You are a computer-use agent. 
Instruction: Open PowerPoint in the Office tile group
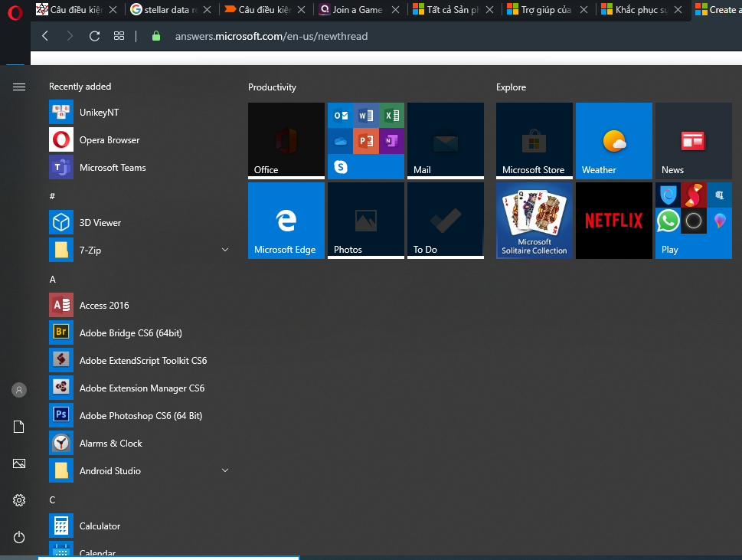pos(366,141)
